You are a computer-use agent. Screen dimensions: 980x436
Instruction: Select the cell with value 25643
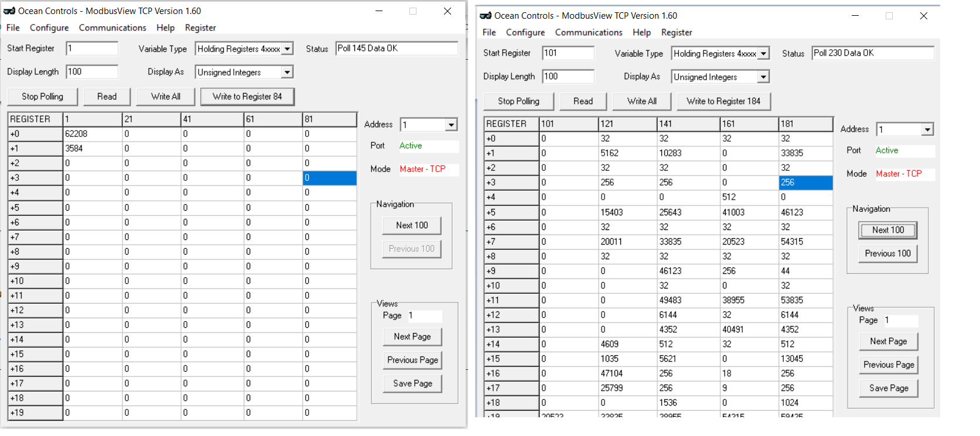[689, 212]
